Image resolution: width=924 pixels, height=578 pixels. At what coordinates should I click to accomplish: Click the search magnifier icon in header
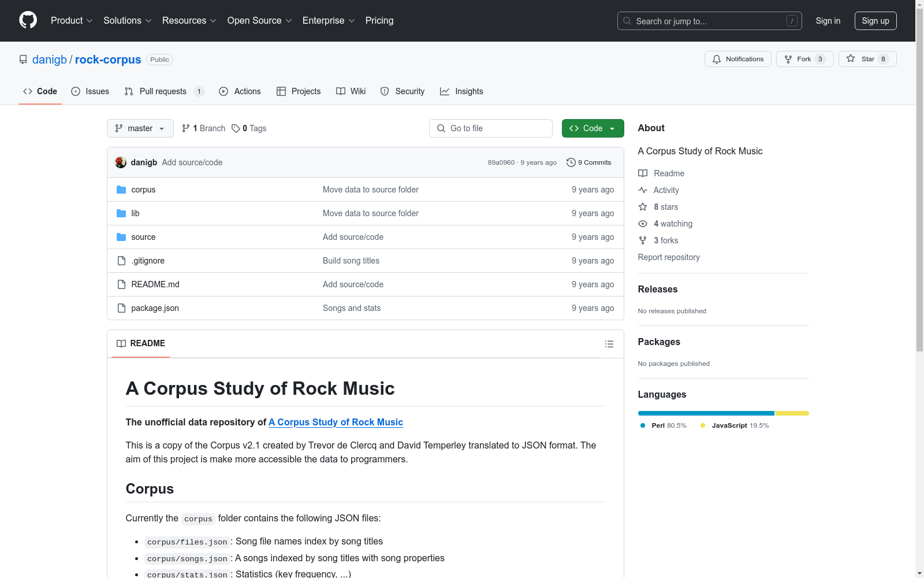pos(627,21)
